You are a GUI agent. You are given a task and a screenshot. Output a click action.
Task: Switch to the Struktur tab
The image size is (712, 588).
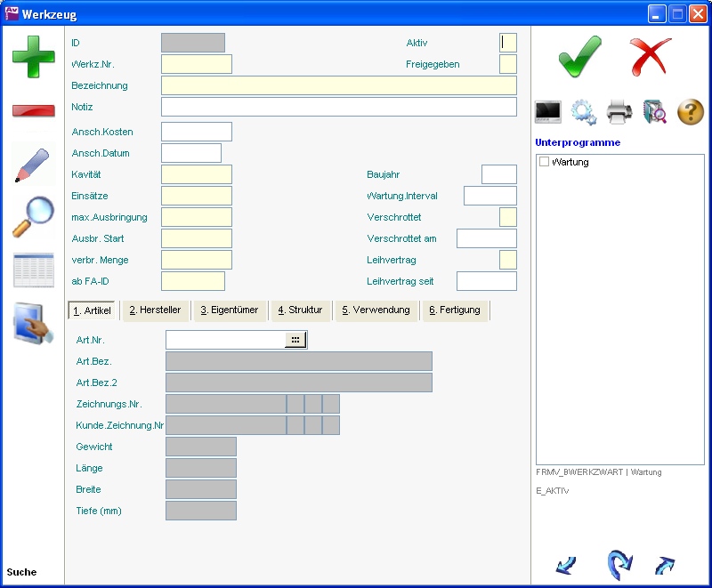click(x=300, y=310)
